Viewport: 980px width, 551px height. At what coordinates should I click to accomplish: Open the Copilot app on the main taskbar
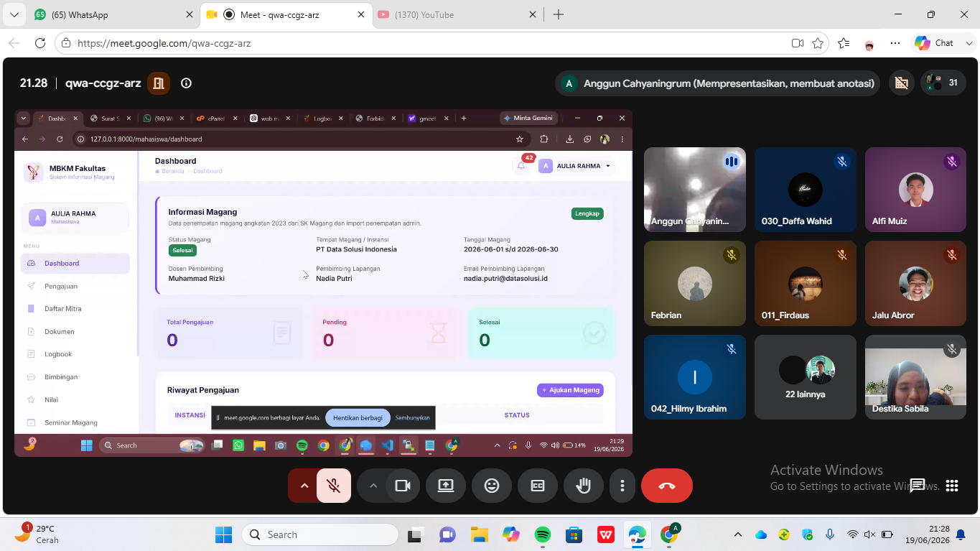point(511,534)
